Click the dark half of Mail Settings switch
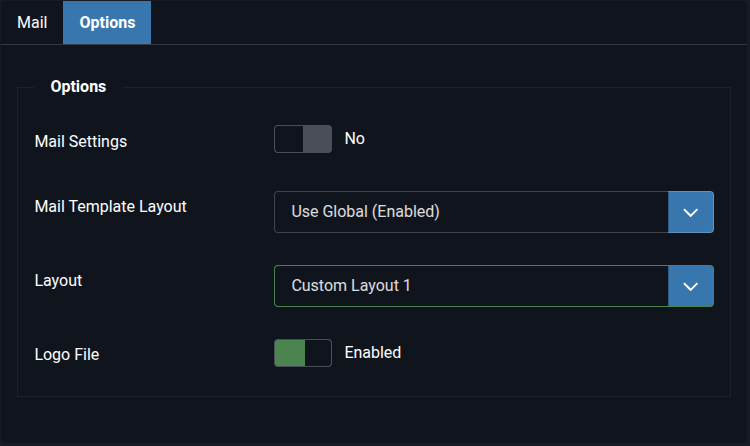The image size is (750, 446). pyautogui.click(x=289, y=139)
